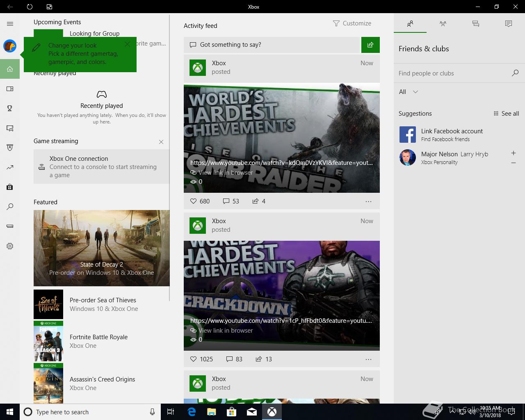The image size is (525, 420).
Task: Go to Home in the sidebar
Action: pyautogui.click(x=10, y=69)
